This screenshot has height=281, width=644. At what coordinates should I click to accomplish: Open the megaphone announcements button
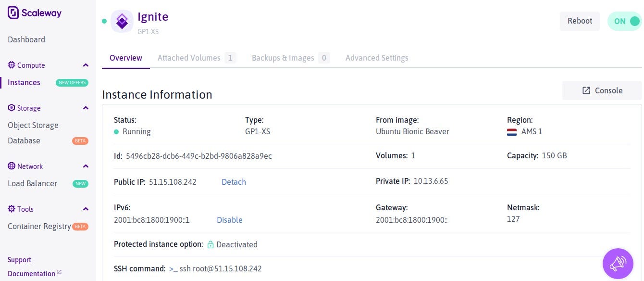[x=618, y=263]
